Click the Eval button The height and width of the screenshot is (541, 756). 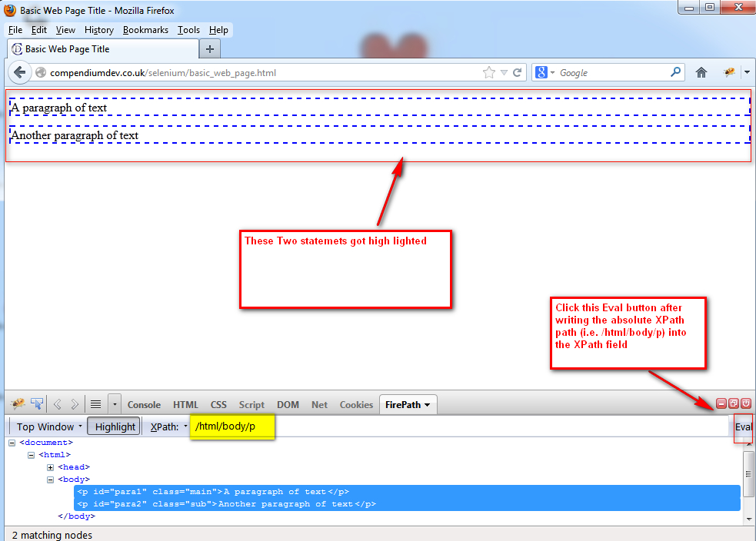coord(743,428)
